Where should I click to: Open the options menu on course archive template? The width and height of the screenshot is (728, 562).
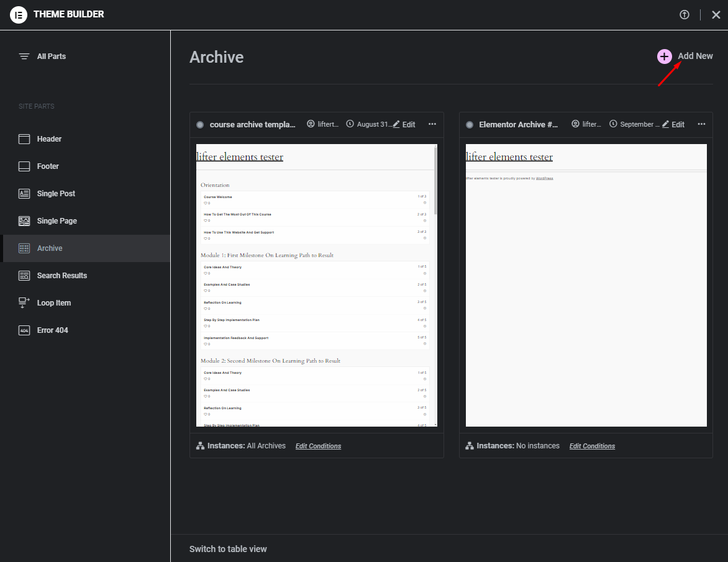pos(432,124)
